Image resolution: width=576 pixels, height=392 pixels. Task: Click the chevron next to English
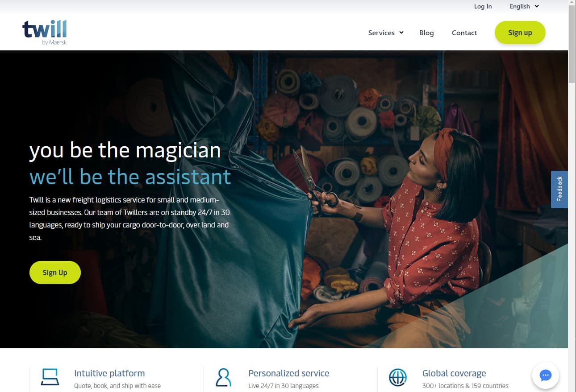click(537, 6)
